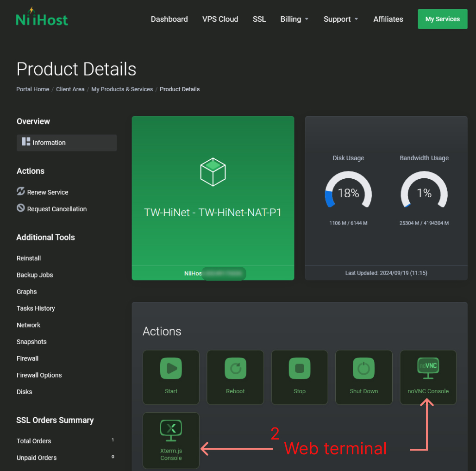Click the Disk Usage label

(x=348, y=158)
